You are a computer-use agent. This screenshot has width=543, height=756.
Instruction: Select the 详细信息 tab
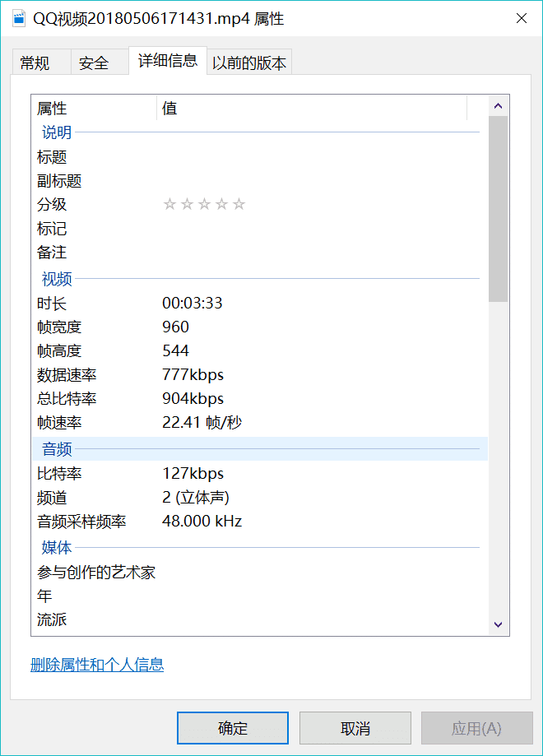point(167,60)
